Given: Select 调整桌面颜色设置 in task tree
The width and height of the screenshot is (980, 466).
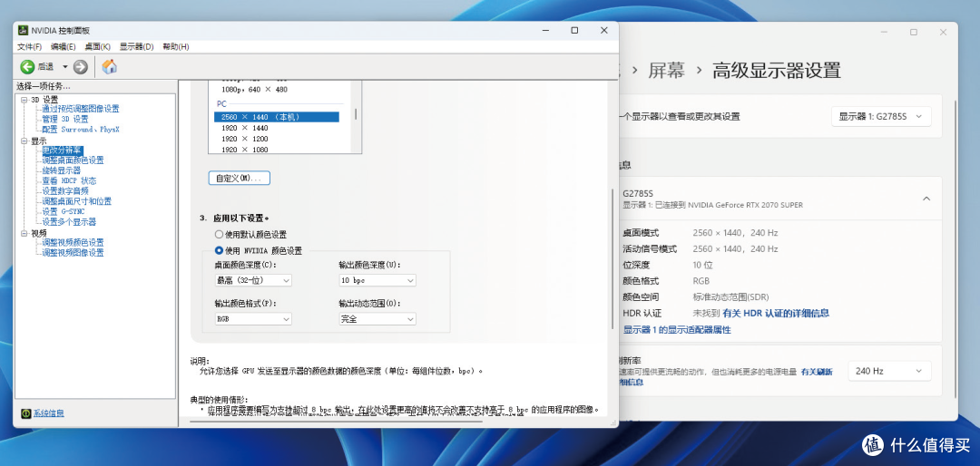Looking at the screenshot, I should click(x=73, y=160).
